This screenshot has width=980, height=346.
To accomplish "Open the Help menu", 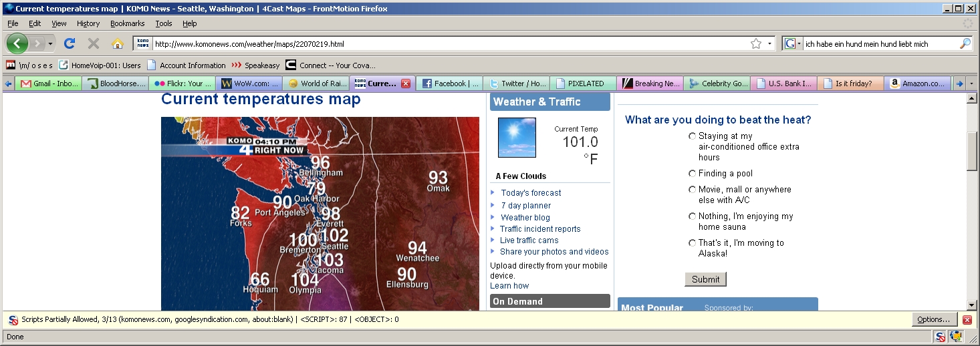I will coord(190,23).
